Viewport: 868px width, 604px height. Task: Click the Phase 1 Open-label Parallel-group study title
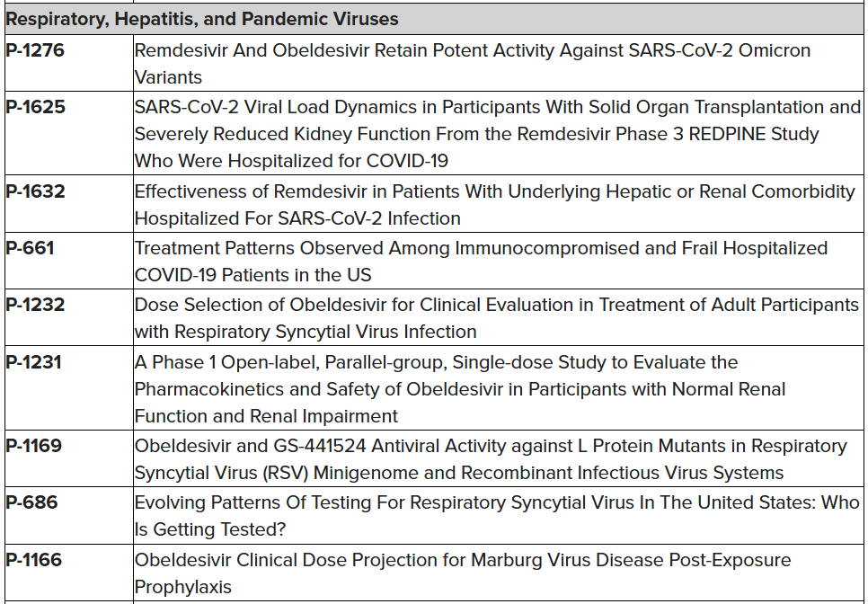(460, 389)
